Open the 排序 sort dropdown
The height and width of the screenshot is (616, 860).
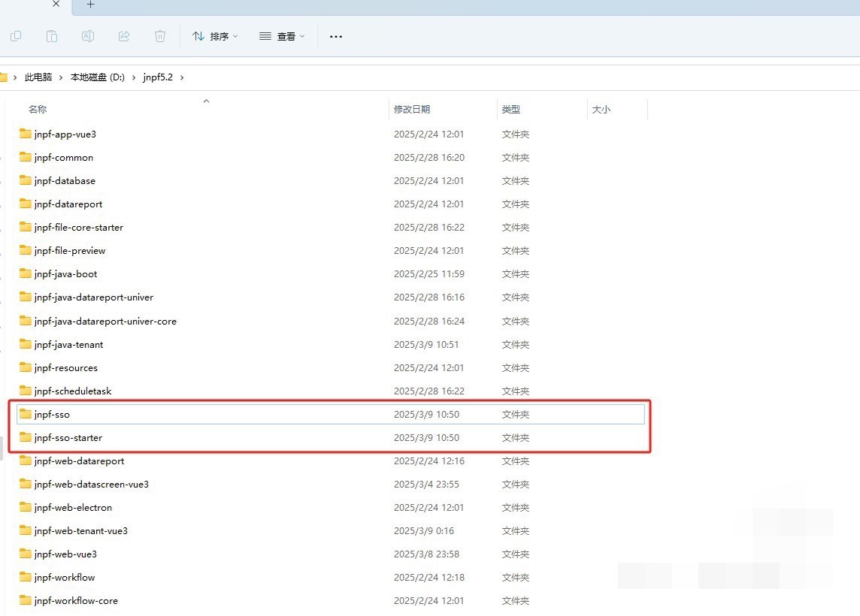[215, 36]
